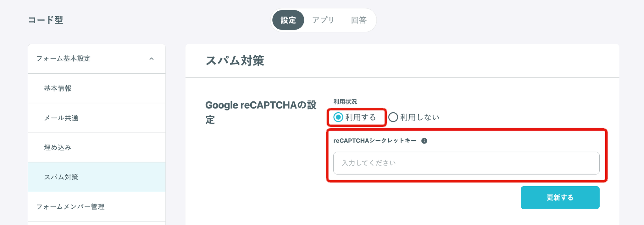Screen dimensions: 644x225
Task: Open フォームメンバー管理 in the sidebar
Action: tap(70, 207)
